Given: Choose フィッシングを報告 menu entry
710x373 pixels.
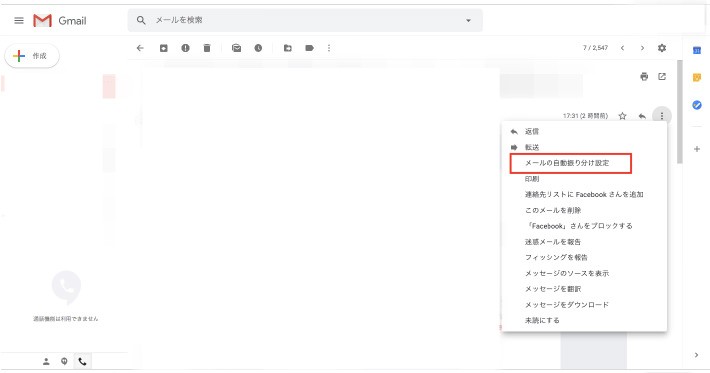Looking at the screenshot, I should pyautogui.click(x=584, y=257).
